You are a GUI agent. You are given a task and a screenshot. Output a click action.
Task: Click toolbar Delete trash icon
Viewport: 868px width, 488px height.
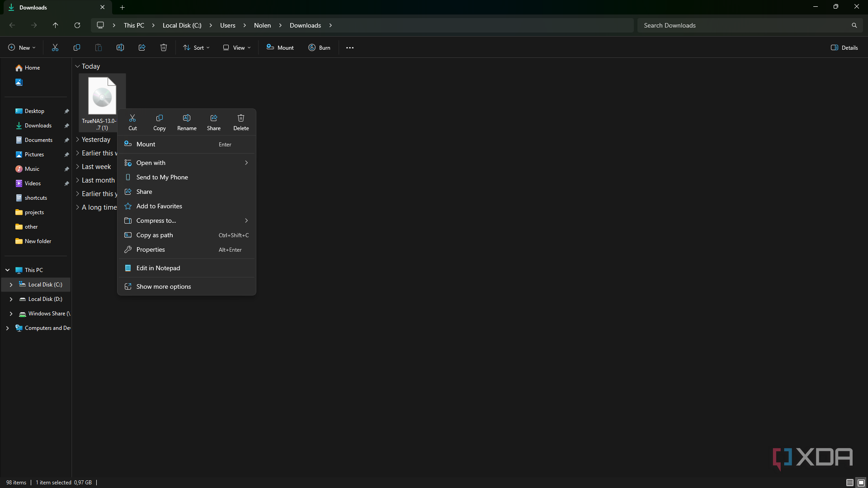[x=164, y=47]
